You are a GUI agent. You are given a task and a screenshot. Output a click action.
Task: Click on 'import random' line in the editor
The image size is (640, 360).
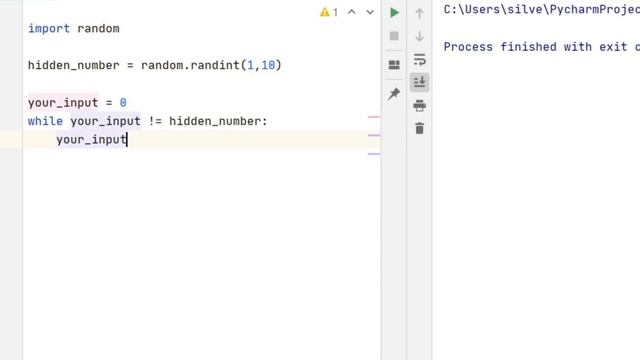74,29
